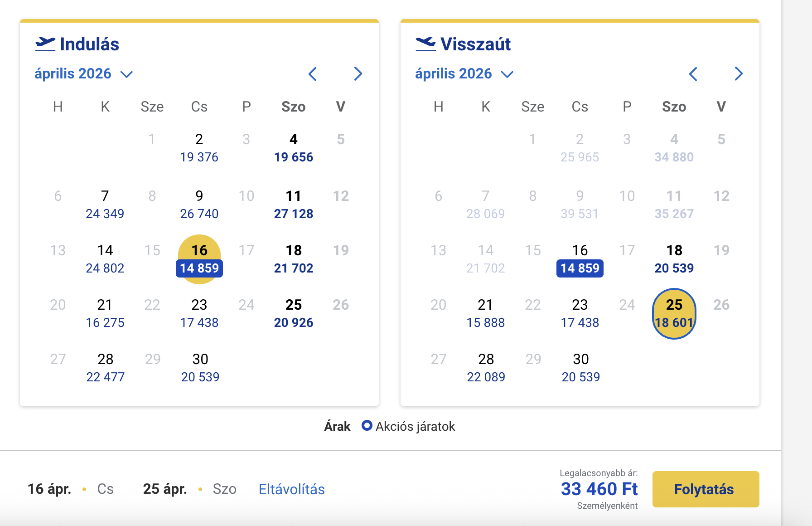Go to next month on return calendar
Screen dimensions: 812x526
point(739,73)
